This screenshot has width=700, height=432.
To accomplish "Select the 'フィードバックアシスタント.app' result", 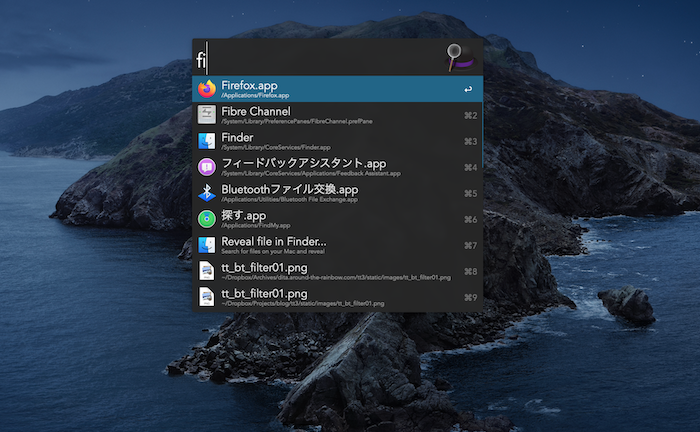I will [304, 163].
